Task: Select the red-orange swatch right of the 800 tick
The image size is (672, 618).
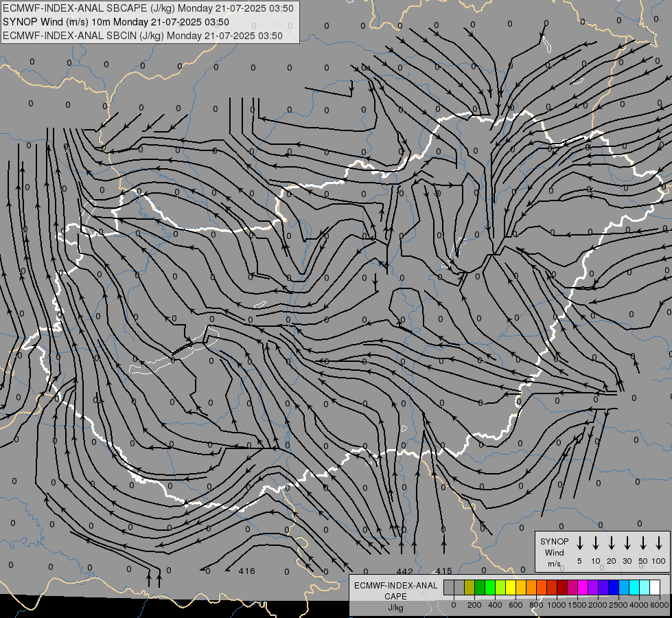Action: pos(542,587)
